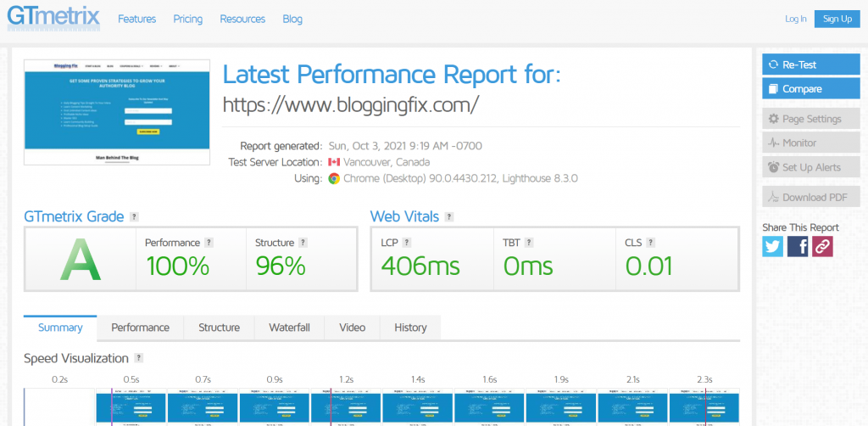The width and height of the screenshot is (868, 426).
Task: Open help icon beside Performance score
Action: tap(209, 243)
